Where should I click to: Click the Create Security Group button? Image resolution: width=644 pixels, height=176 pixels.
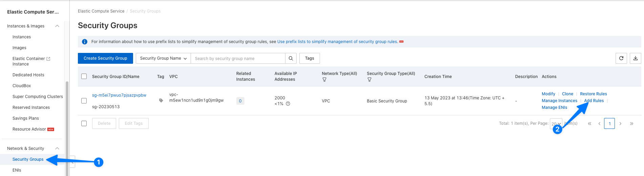105,58
